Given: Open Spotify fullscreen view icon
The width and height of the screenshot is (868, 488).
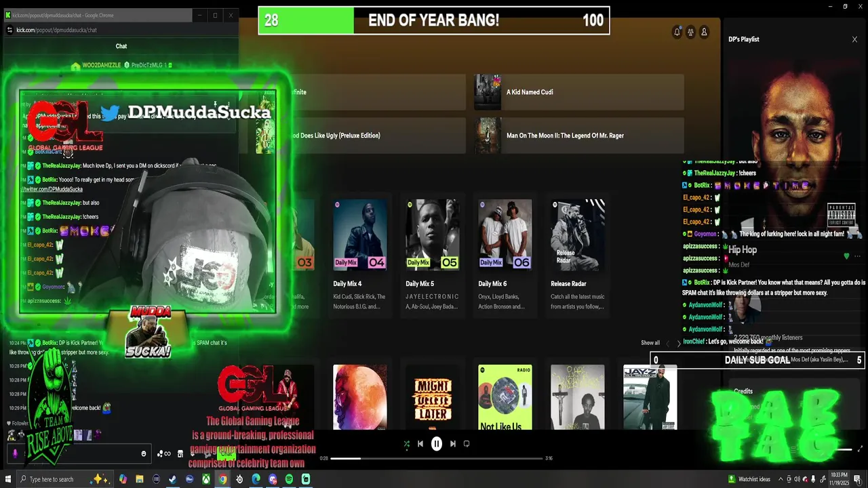Looking at the screenshot, I should coord(861,449).
